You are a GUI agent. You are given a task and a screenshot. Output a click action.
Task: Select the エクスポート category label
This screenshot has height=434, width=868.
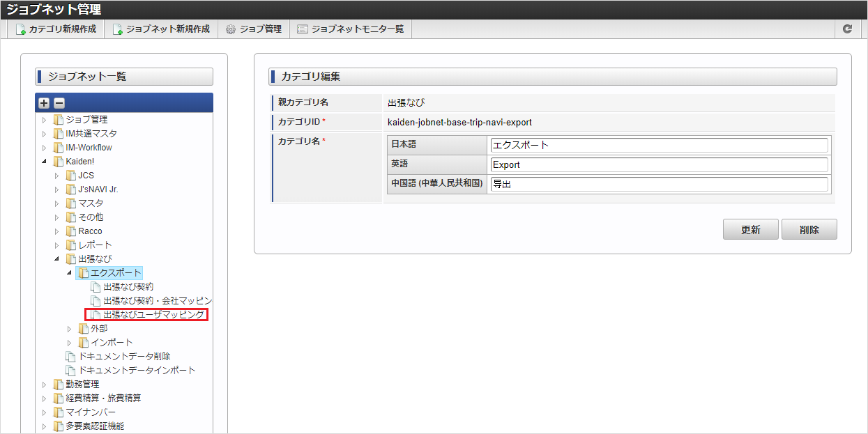[116, 273]
